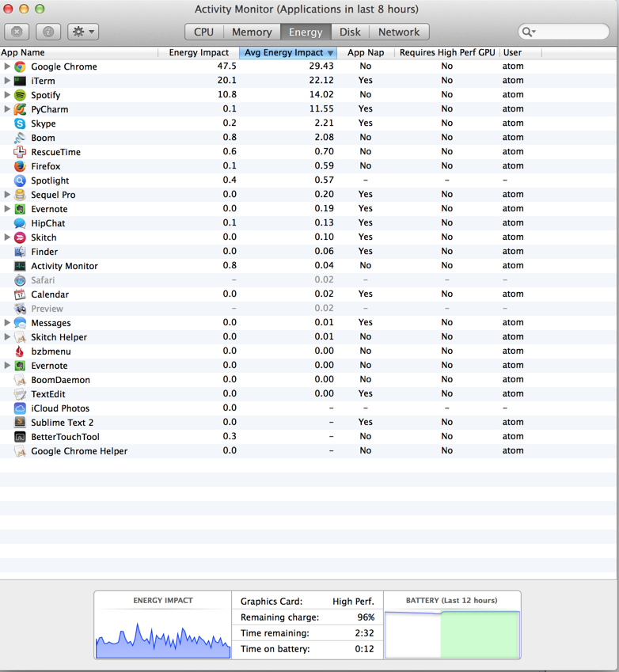Screen dimensions: 619x672
Task: Sort by Avg Energy Impact column
Action: (x=288, y=52)
